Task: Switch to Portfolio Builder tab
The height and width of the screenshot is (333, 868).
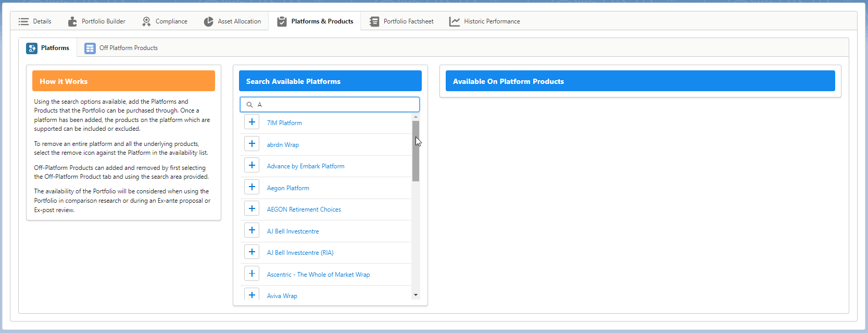Action: [97, 21]
